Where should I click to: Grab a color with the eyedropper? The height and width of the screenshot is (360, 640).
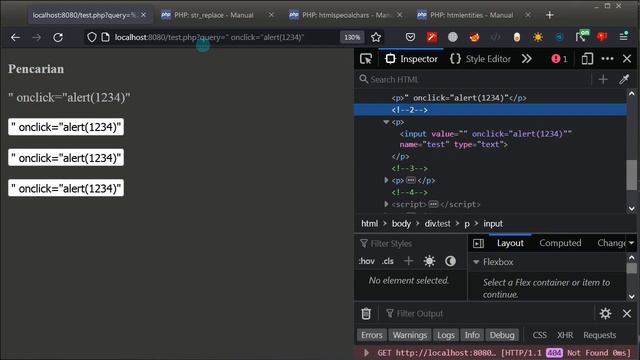tap(624, 79)
